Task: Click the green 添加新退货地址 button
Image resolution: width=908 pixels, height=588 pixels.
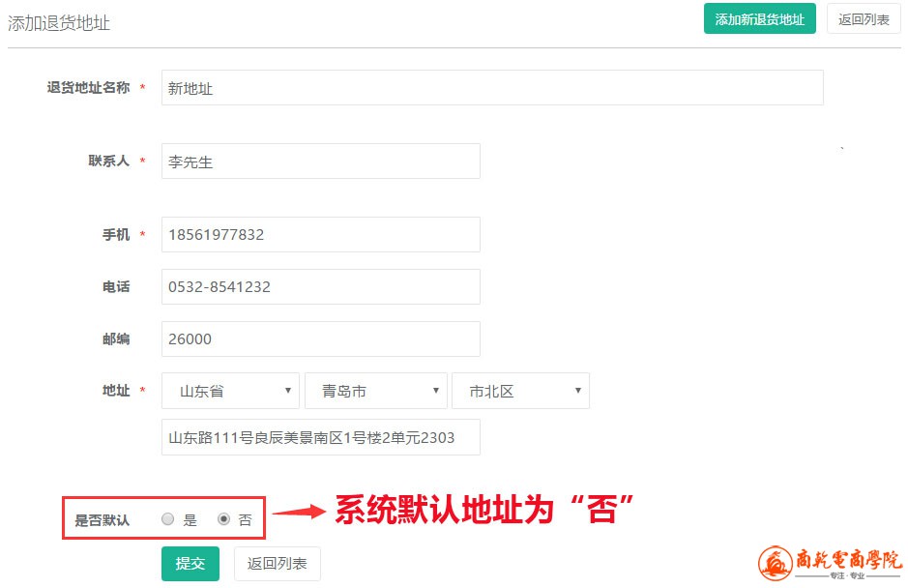Action: tap(759, 19)
